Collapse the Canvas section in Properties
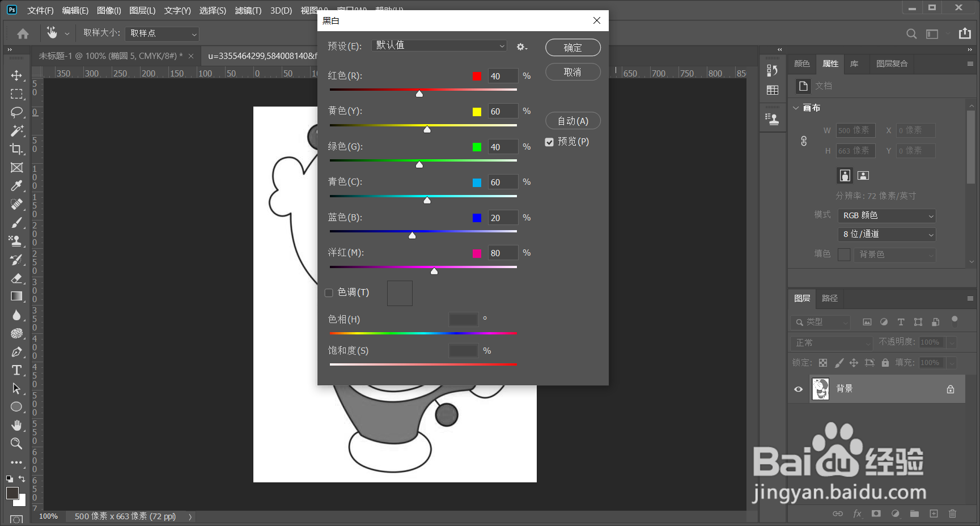 pyautogui.click(x=796, y=108)
